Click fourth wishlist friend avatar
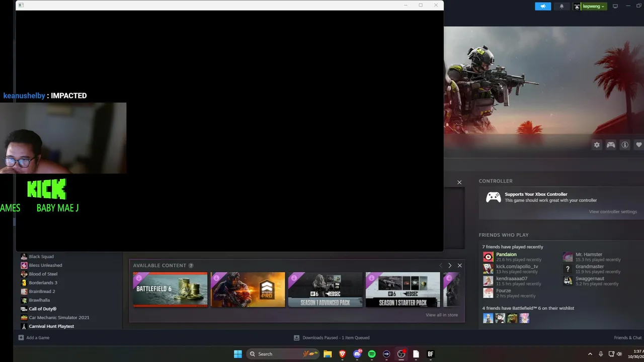 [x=524, y=318]
